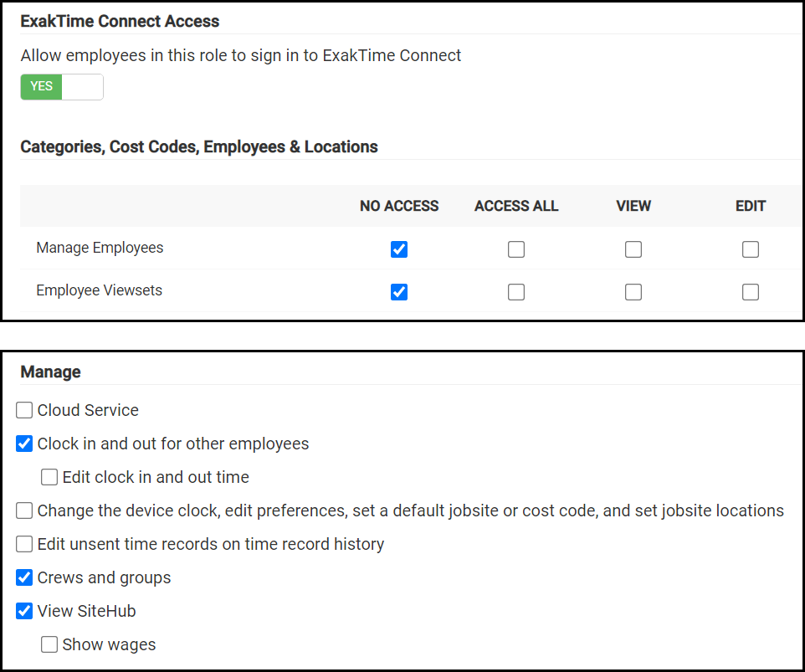Enable the Cloud Service checkbox
805x672 pixels.
(x=24, y=410)
